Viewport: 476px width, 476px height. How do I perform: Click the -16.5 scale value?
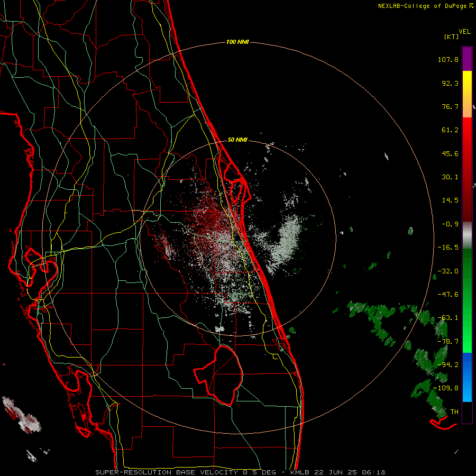point(448,248)
